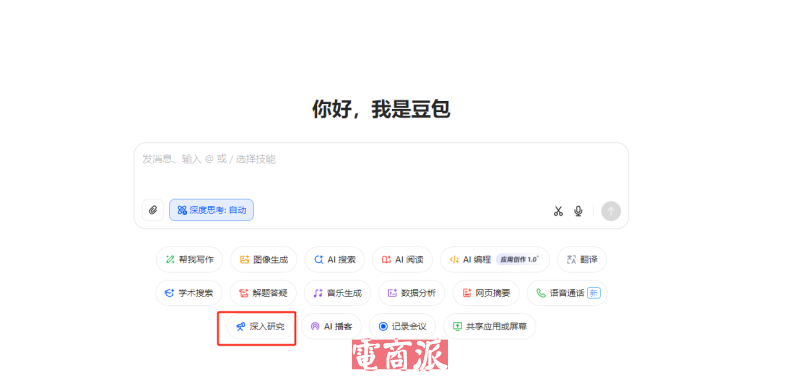Toggle the 深度思考: 自动 mode
800x392 pixels.
point(211,210)
